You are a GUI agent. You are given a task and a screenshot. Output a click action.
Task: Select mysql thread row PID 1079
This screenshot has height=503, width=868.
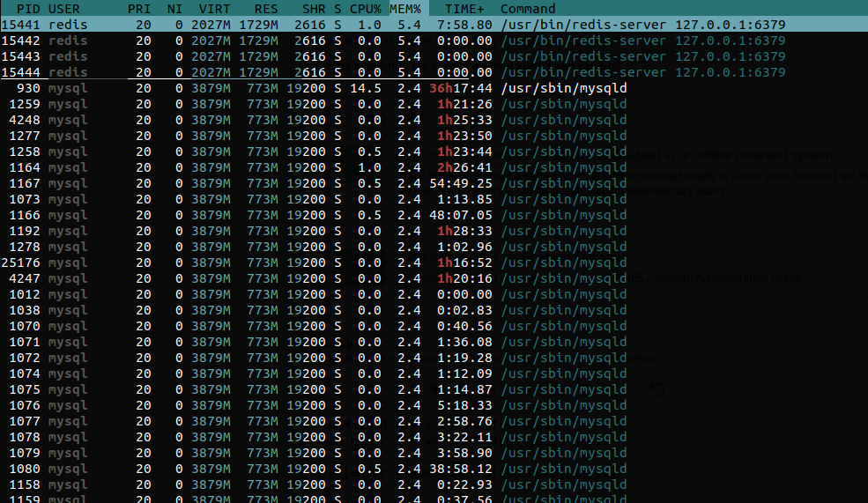pos(434,453)
